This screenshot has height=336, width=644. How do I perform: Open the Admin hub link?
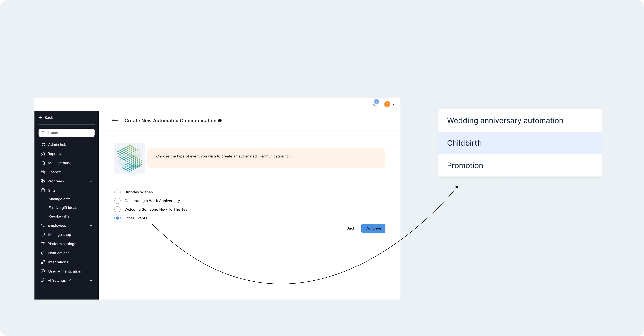57,145
